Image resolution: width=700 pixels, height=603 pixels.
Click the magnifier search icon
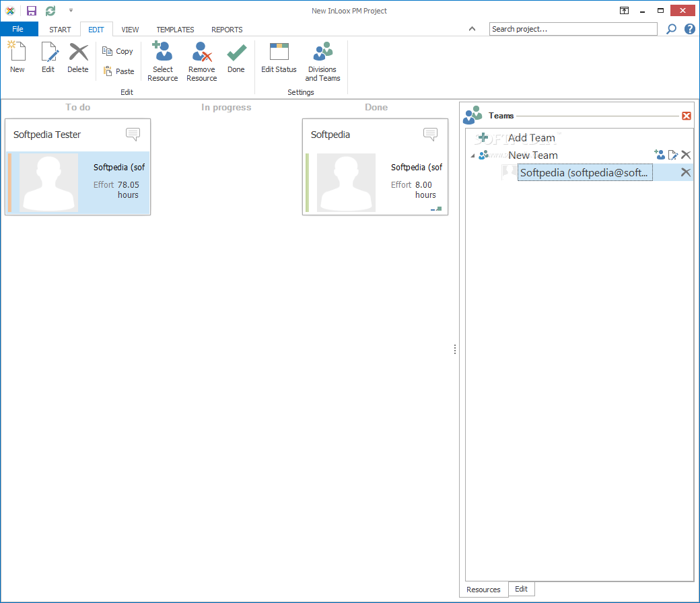pos(671,29)
